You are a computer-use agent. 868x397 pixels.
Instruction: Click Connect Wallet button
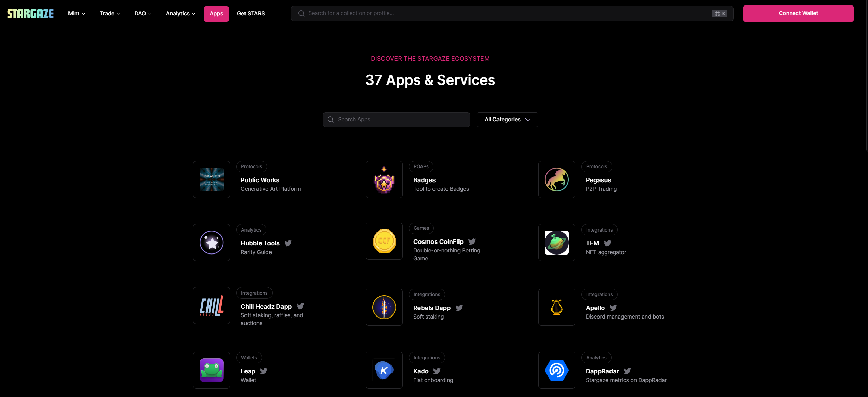(798, 13)
